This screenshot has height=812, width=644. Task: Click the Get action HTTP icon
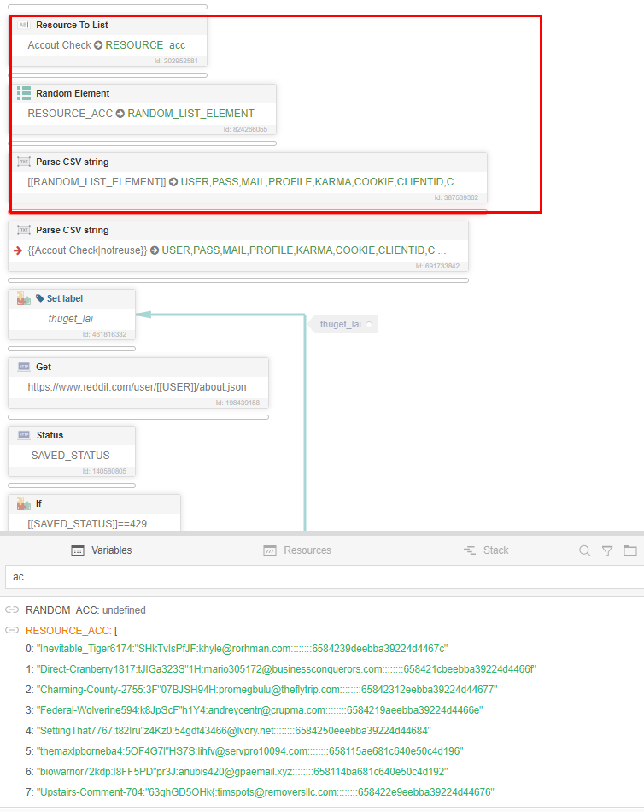tap(24, 367)
